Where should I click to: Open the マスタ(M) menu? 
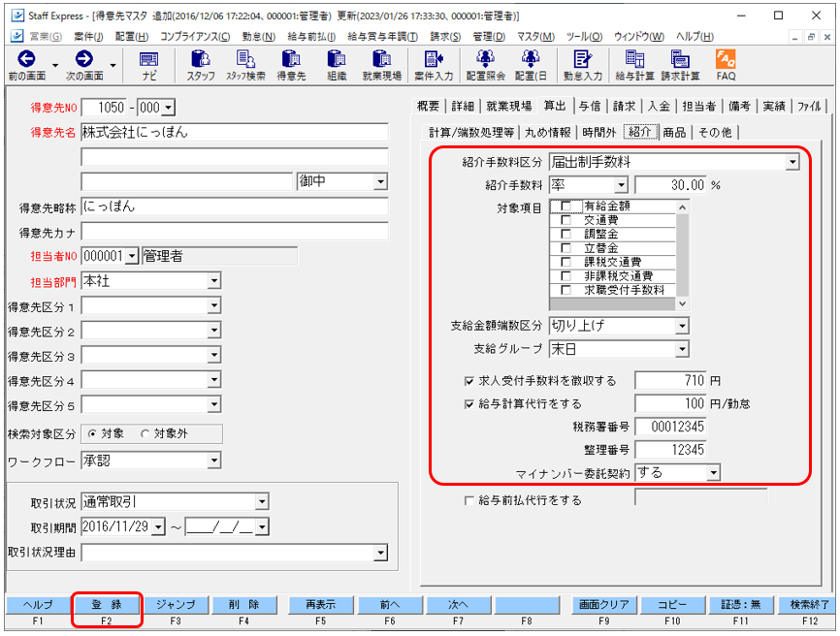tap(535, 37)
